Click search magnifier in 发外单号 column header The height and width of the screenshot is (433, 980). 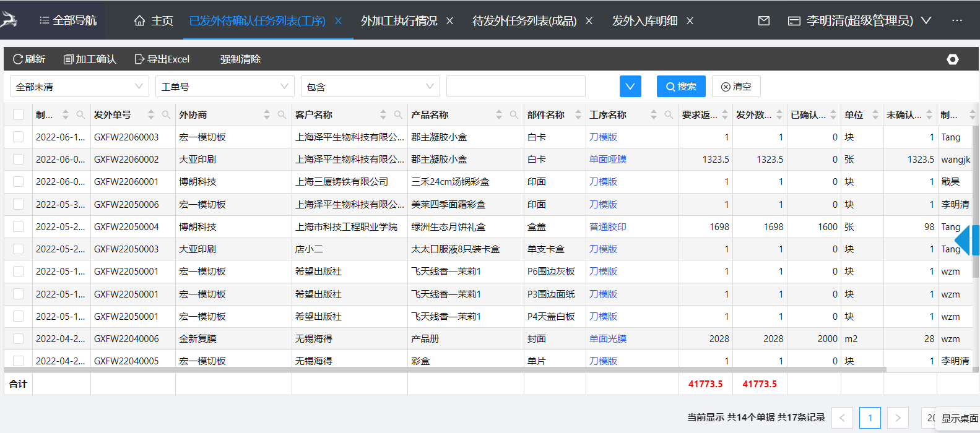click(x=166, y=115)
